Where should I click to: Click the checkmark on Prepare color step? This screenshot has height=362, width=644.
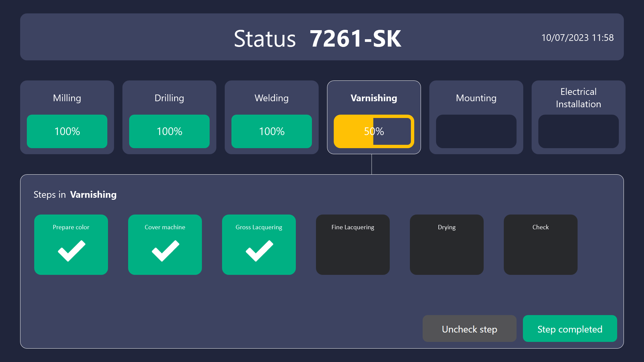pyautogui.click(x=71, y=251)
